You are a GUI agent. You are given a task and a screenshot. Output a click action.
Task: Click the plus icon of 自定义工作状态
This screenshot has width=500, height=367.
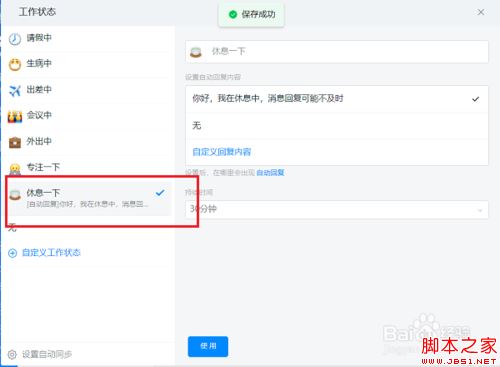coord(12,253)
